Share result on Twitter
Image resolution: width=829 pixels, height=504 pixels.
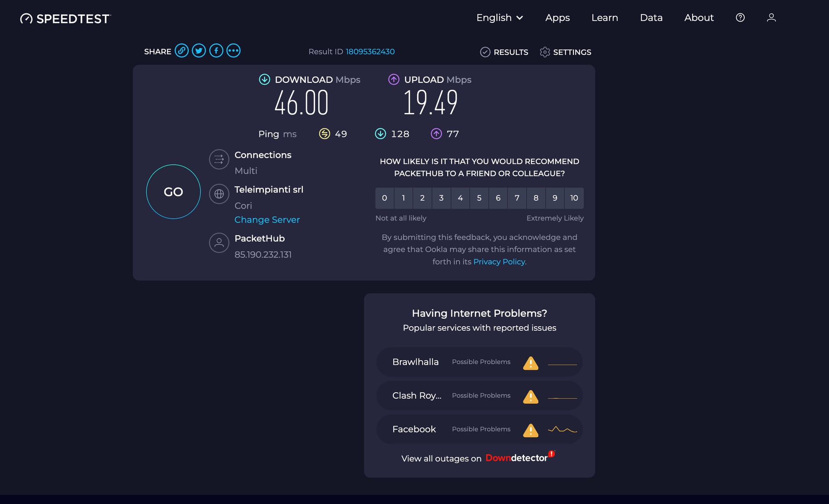pos(199,51)
